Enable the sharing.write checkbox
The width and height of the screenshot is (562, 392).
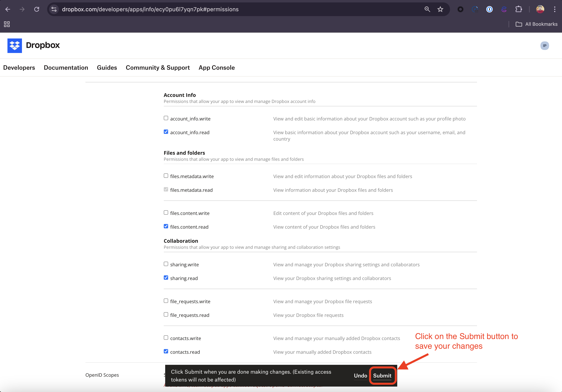click(166, 264)
